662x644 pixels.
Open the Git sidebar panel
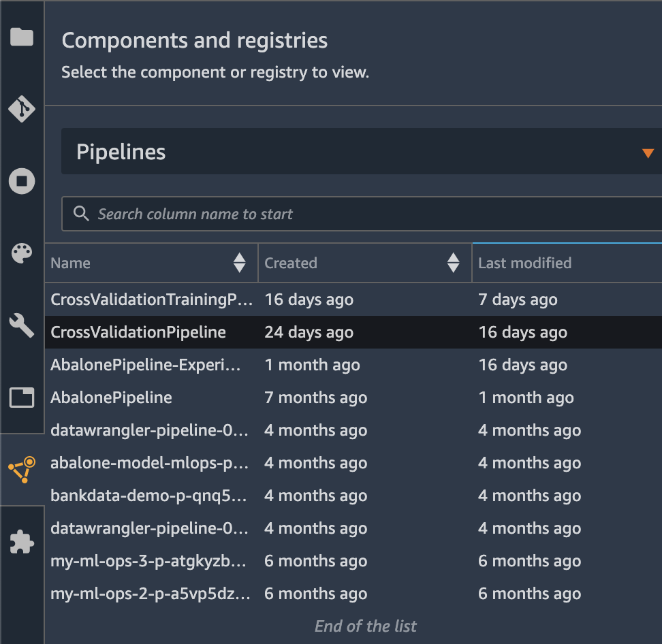click(22, 109)
